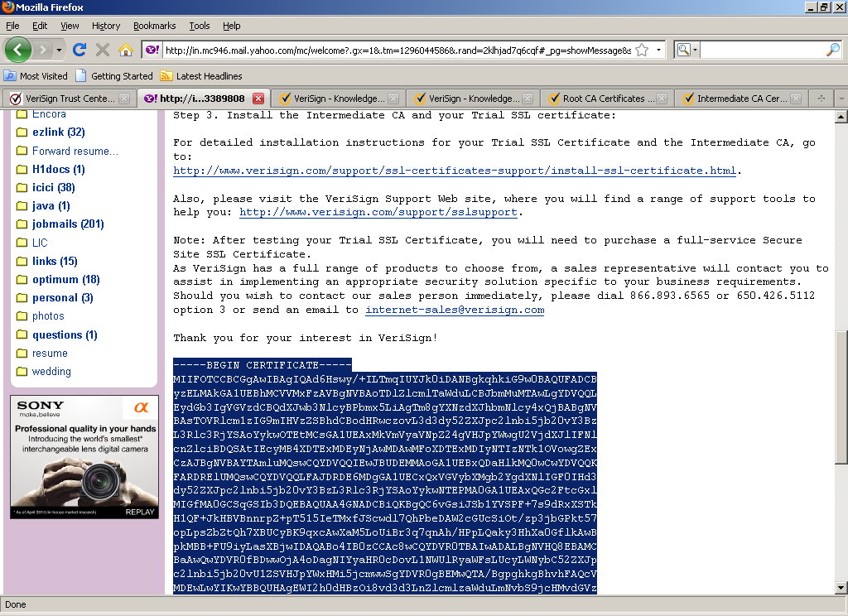Close the Intermediate CA Certificates tab
The image size is (848, 616).
click(796, 99)
